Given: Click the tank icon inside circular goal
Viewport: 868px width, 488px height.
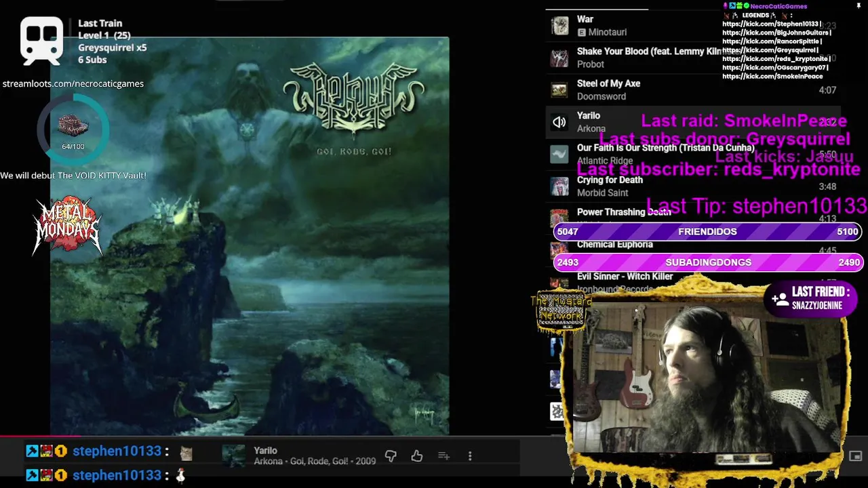Looking at the screenshot, I should click(72, 125).
